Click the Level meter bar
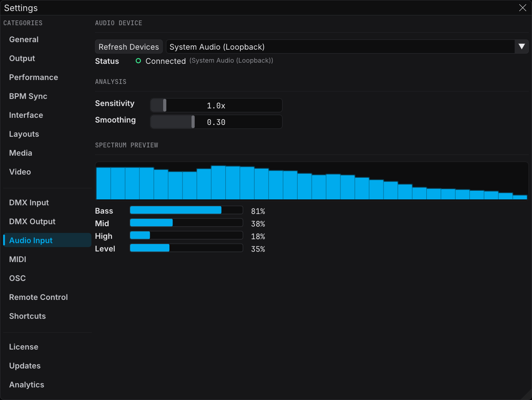The height and width of the screenshot is (400, 532). coord(186,248)
